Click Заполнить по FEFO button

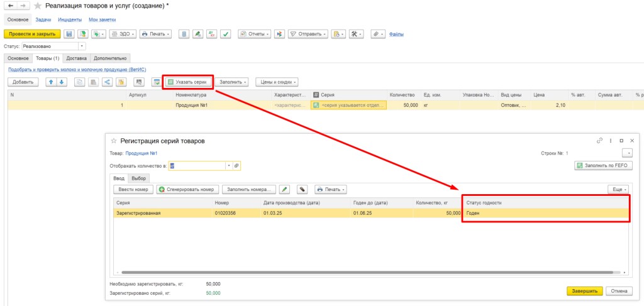[x=603, y=166]
